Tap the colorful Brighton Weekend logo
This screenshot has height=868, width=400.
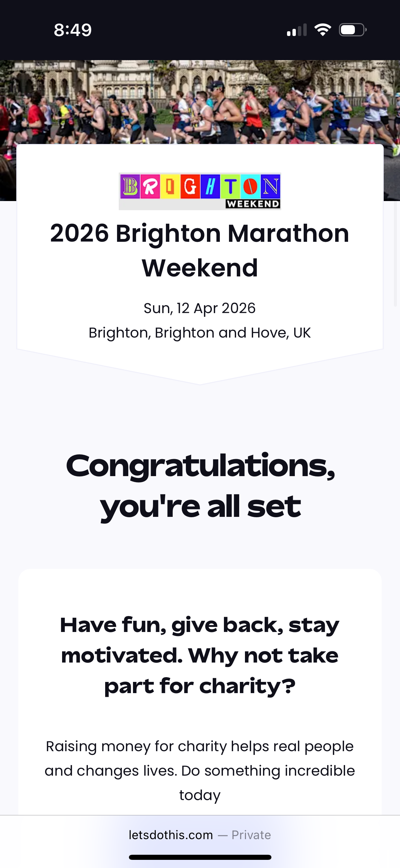coord(200,191)
